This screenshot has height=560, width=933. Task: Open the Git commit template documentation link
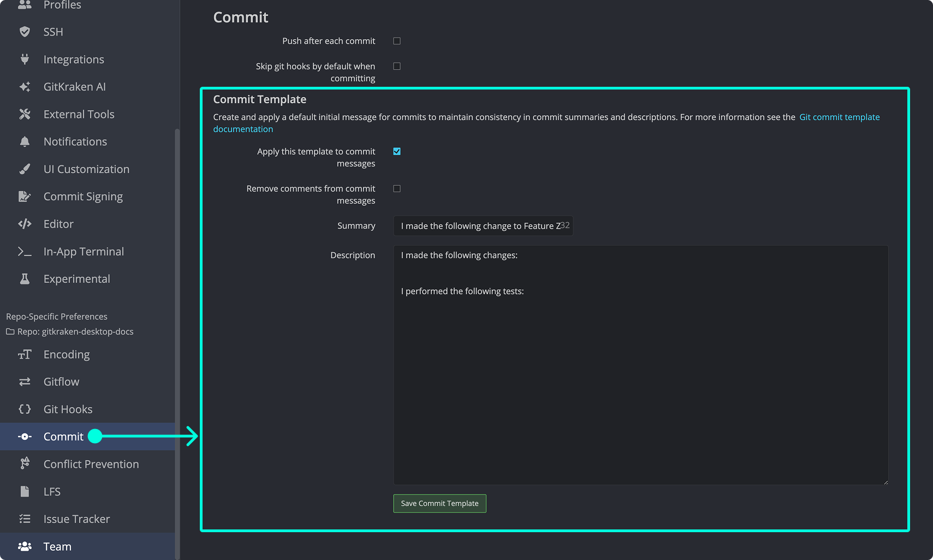(839, 117)
